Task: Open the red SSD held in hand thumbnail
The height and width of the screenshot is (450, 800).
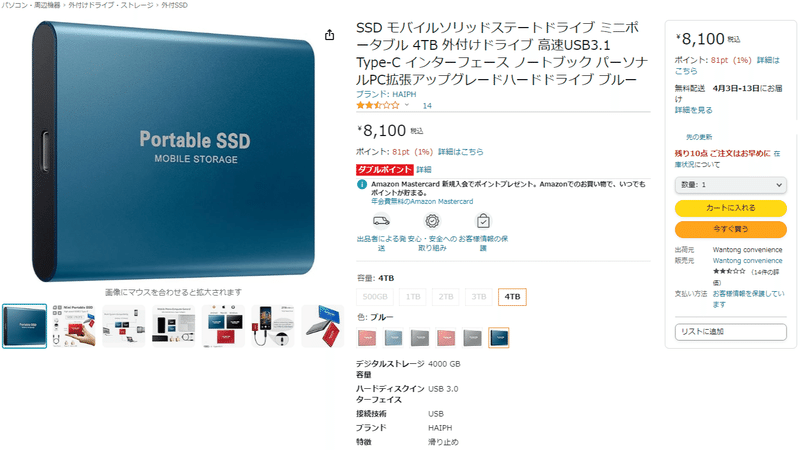Action: 74,326
